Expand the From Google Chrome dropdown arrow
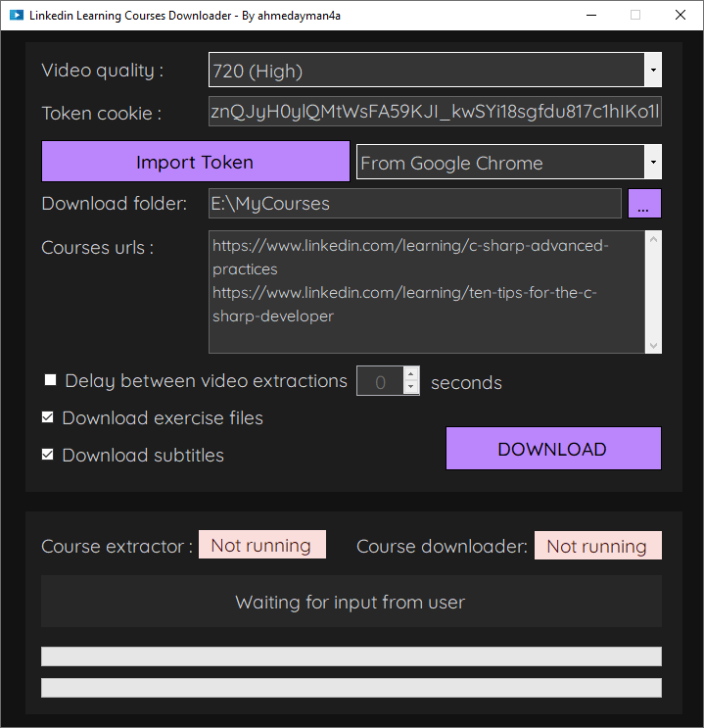The image size is (704, 728). click(x=653, y=162)
